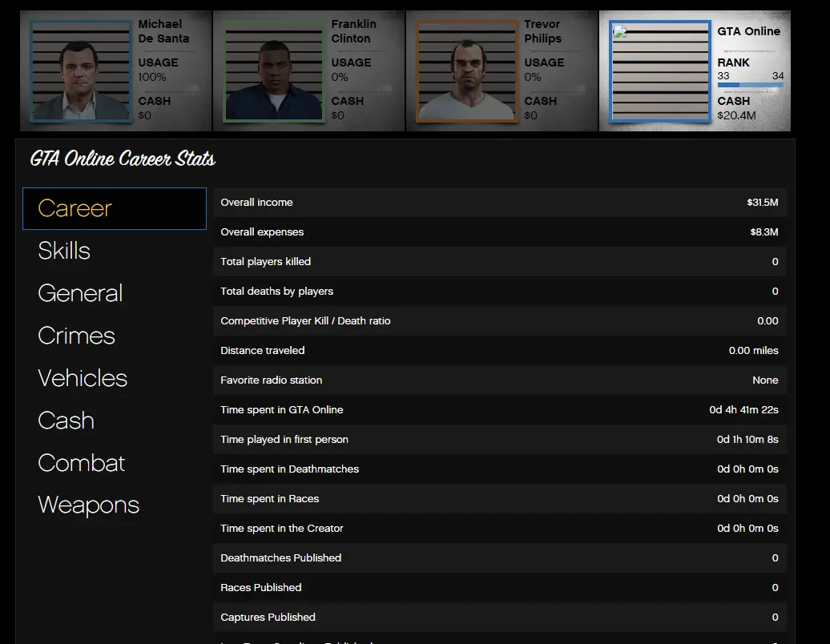Open the Skills stats tab
The height and width of the screenshot is (644, 830).
tap(64, 251)
